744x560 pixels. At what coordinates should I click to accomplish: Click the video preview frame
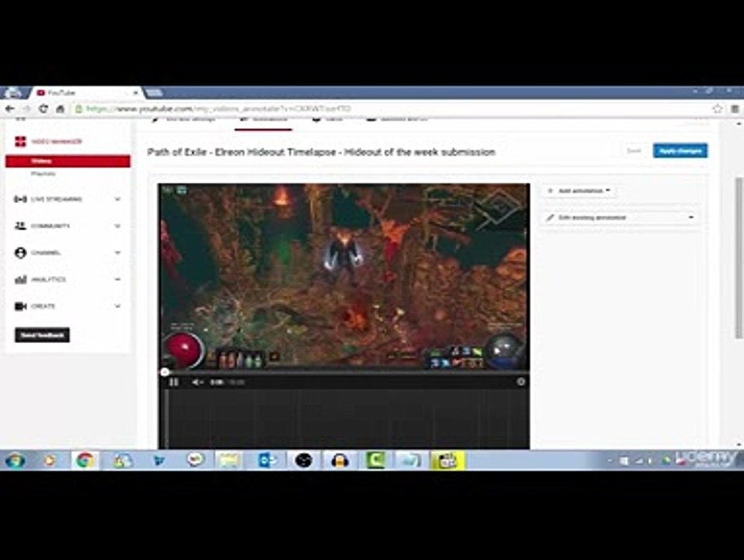coord(344,276)
